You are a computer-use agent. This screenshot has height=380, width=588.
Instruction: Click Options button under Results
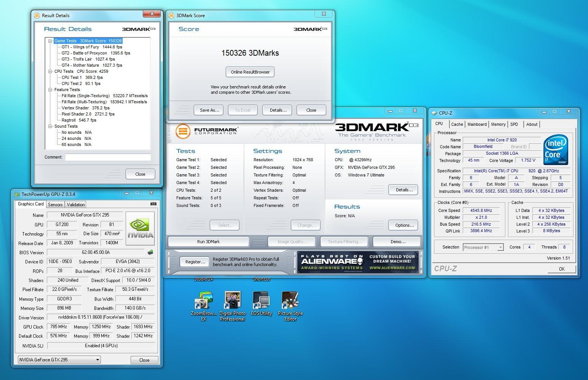pos(404,225)
